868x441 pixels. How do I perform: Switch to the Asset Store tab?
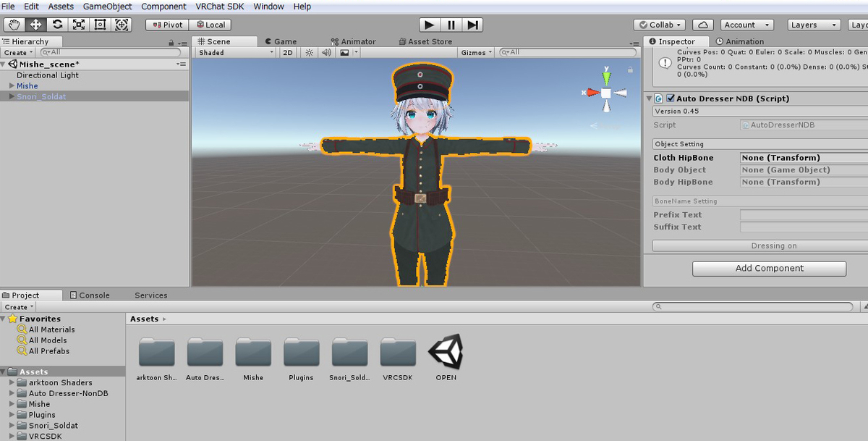click(x=425, y=42)
